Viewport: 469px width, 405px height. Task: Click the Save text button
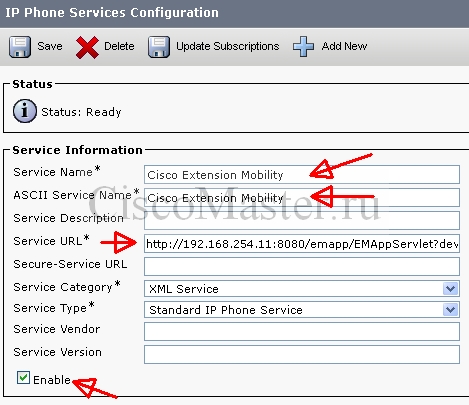pyautogui.click(x=50, y=46)
